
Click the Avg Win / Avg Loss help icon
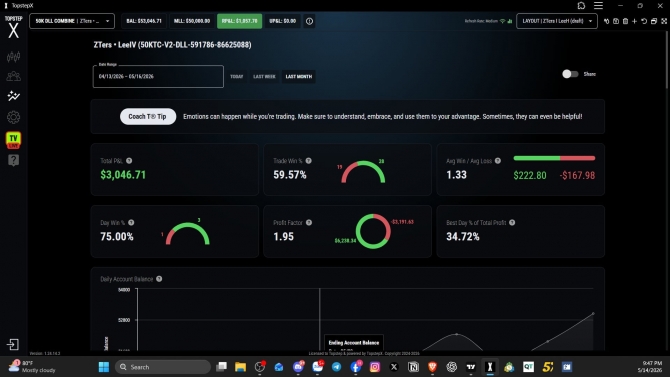pyautogui.click(x=498, y=161)
